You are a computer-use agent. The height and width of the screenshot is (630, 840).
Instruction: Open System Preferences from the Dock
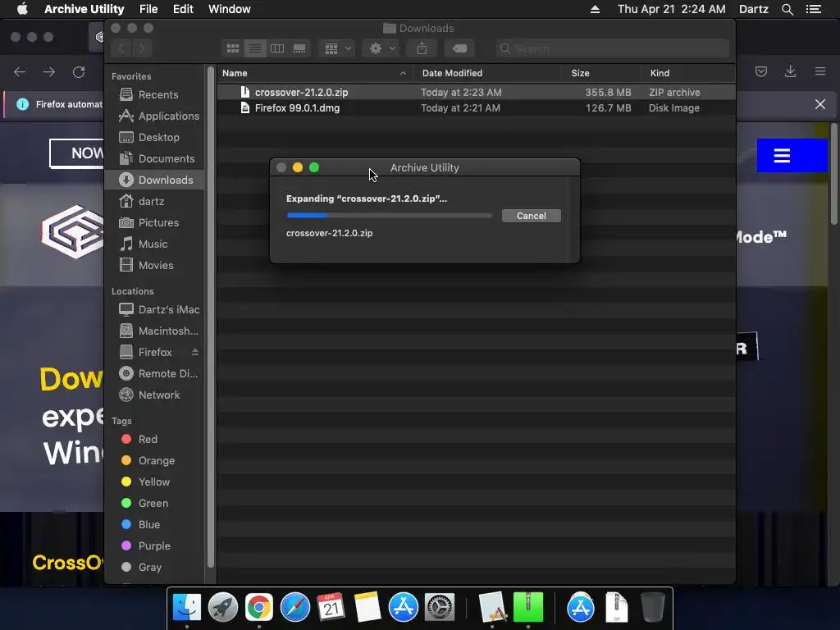click(440, 607)
